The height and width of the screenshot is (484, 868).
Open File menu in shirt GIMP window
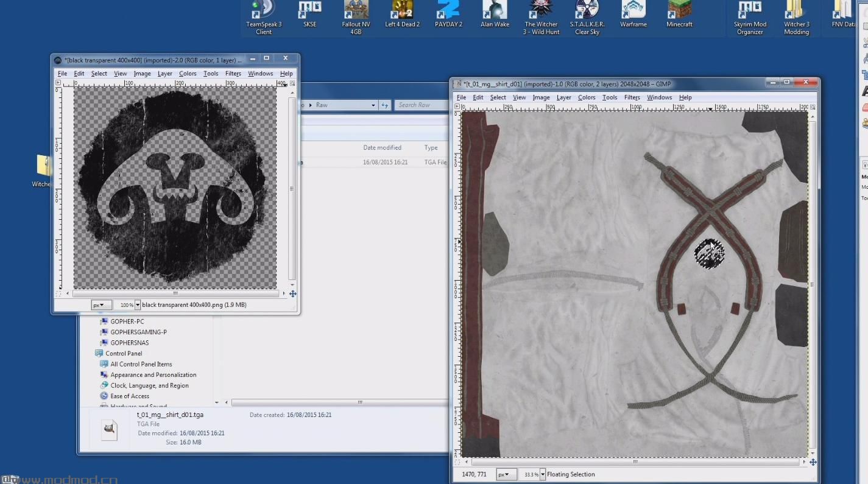coord(461,97)
